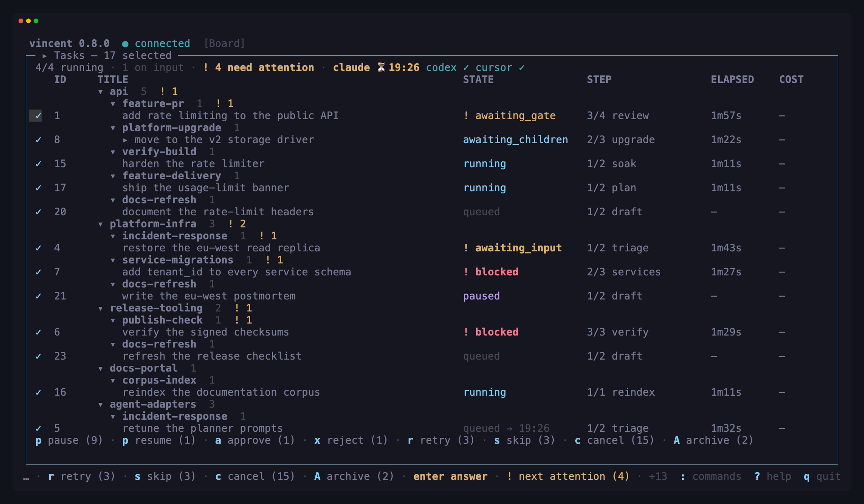The height and width of the screenshot is (504, 864).
Task: Open the commands prompt in bottom bar
Action: pos(711,476)
